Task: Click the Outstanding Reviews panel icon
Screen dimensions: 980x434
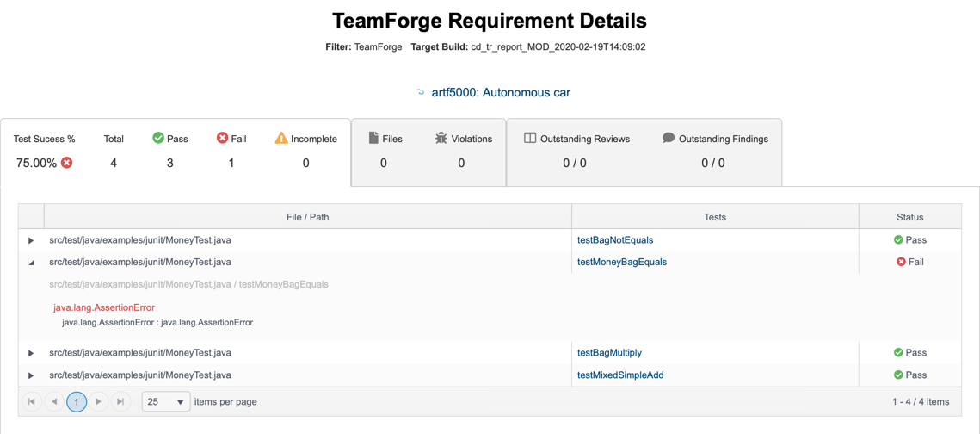Action: click(x=529, y=138)
